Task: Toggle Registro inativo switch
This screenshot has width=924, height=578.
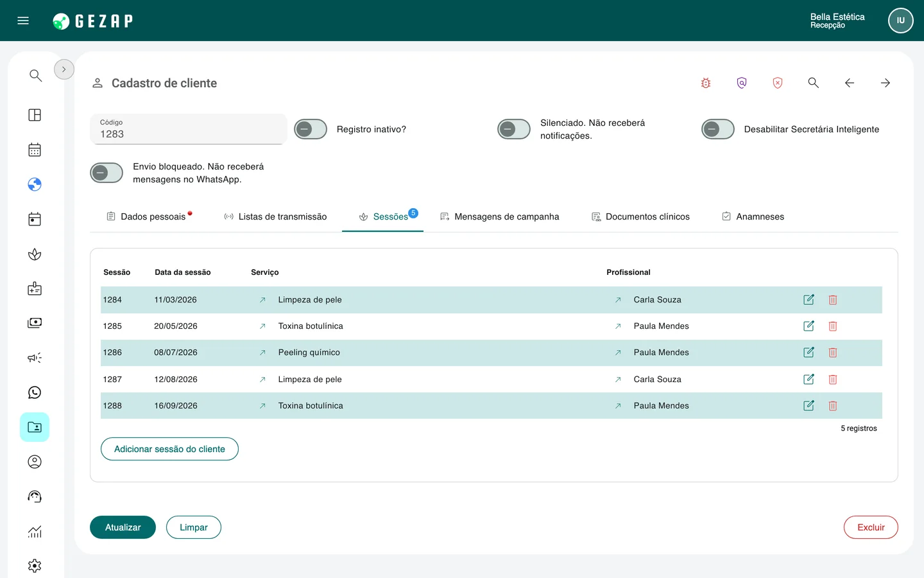Action: [x=311, y=129]
